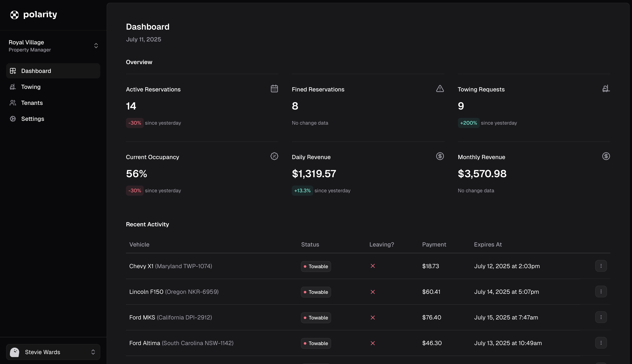Click the Expires At column header
Viewport: 632px width, 364px height.
point(488,244)
